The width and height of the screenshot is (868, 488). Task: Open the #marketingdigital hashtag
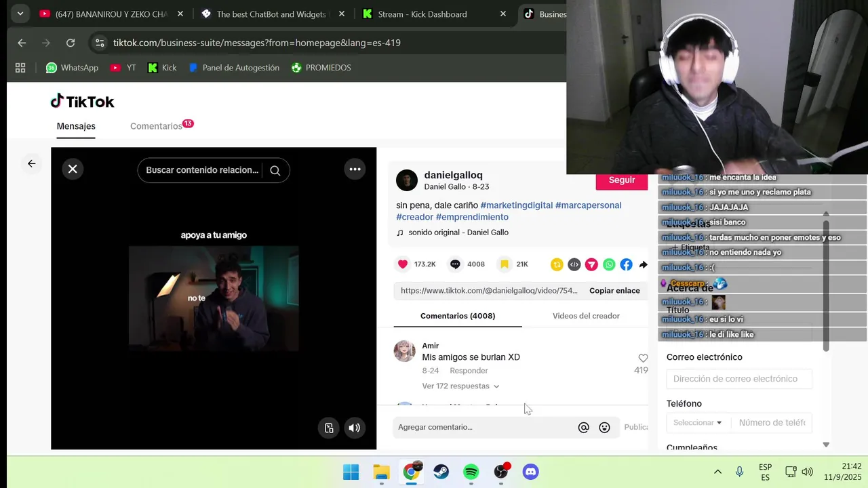click(516, 205)
